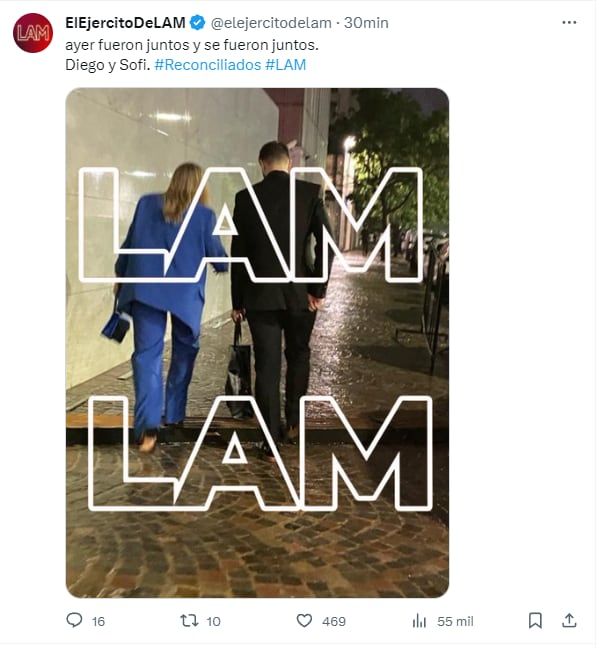The width and height of the screenshot is (604, 648).
Task: Open the tweet's three-dot more menu
Action: [x=569, y=22]
